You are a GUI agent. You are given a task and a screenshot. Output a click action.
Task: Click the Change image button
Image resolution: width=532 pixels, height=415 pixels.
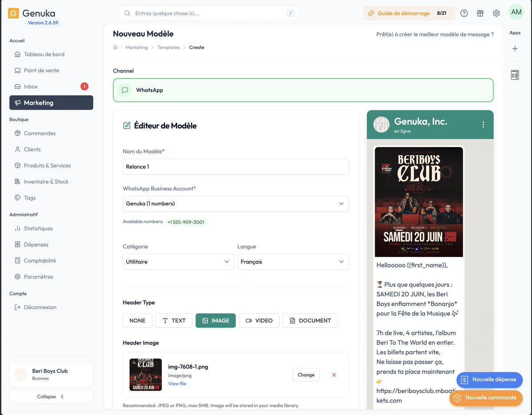point(306,375)
